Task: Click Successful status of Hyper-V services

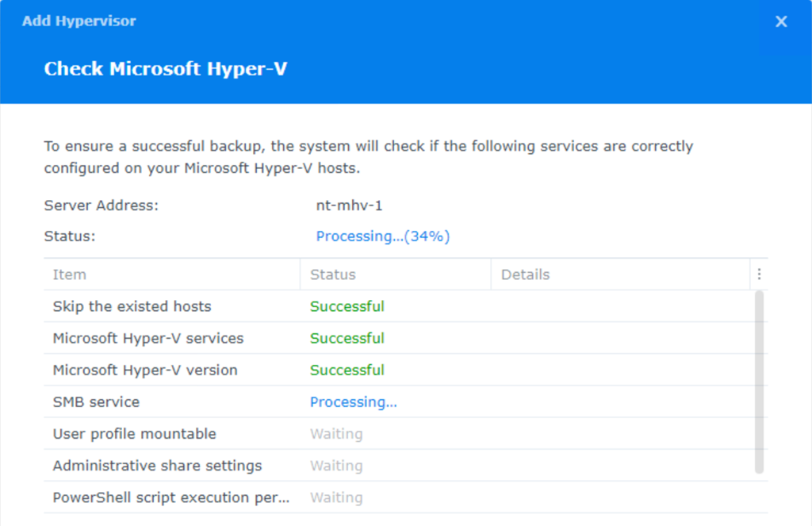Action: tap(347, 338)
